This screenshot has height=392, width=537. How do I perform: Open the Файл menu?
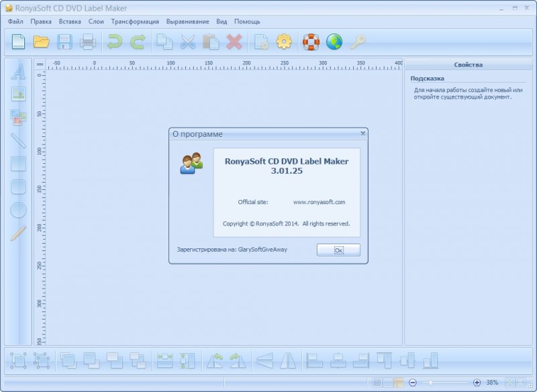coord(15,21)
